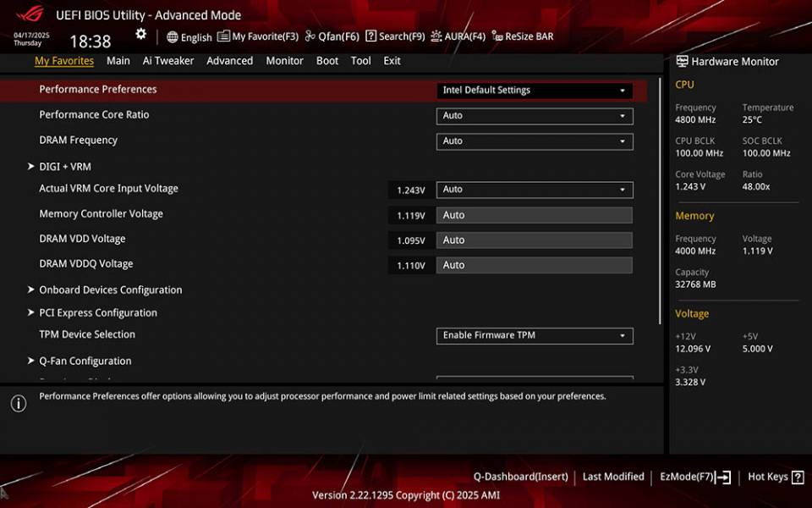812x508 pixels.
Task: Open Qfan(F6) control
Action: click(x=338, y=36)
